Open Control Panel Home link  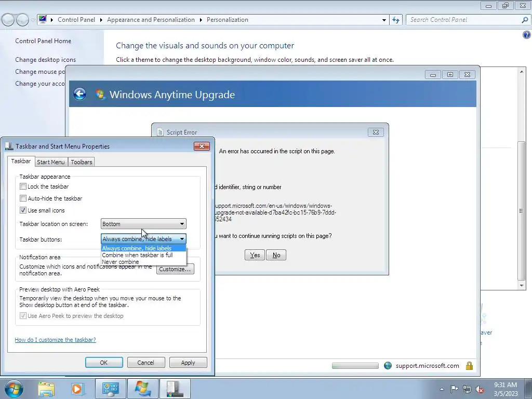(x=43, y=41)
